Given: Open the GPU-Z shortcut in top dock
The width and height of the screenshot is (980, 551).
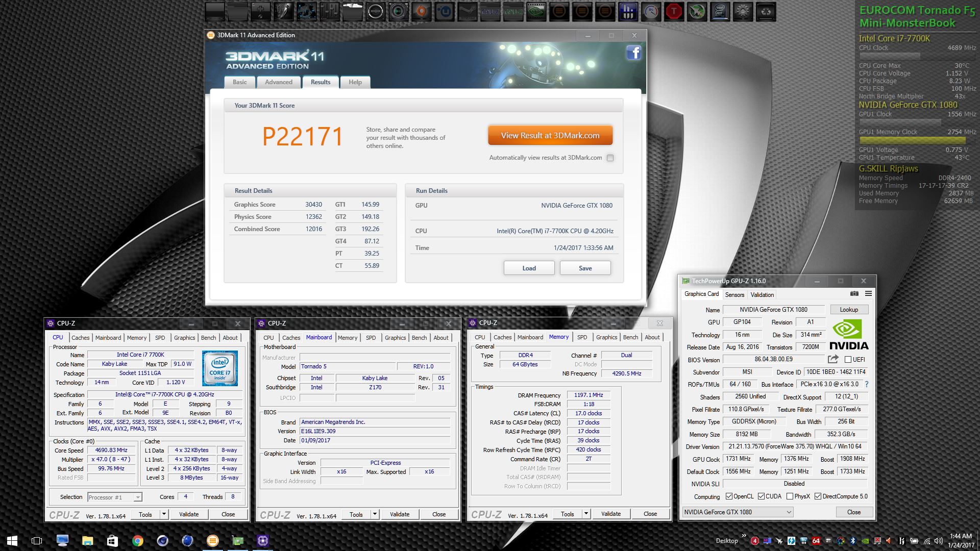Looking at the screenshot, I should [513, 12].
